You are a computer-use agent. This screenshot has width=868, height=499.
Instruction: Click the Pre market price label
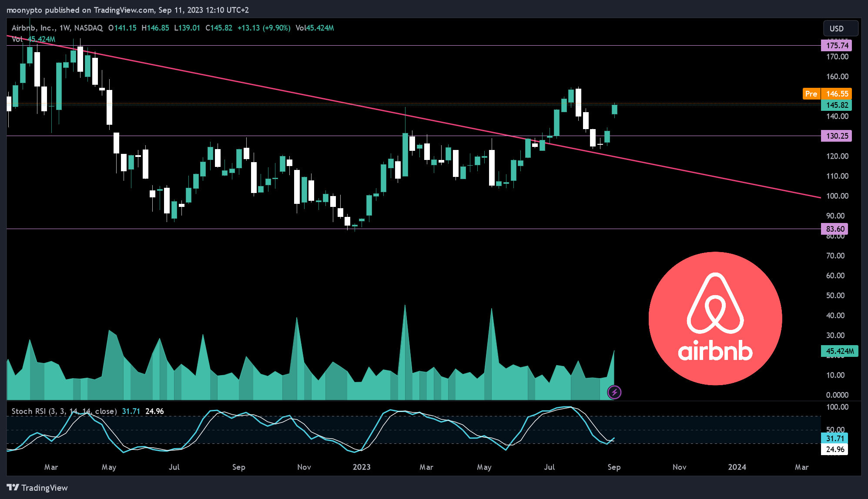[x=811, y=93]
